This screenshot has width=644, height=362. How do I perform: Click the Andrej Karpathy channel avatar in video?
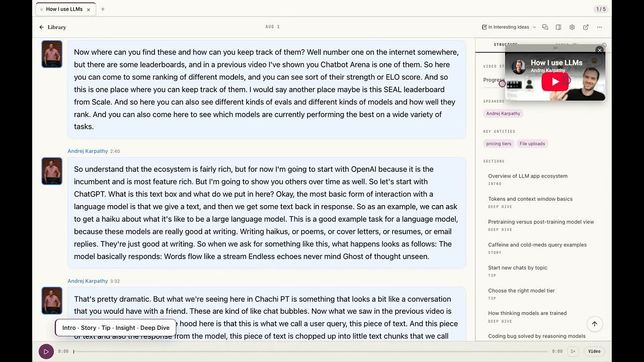[518, 66]
